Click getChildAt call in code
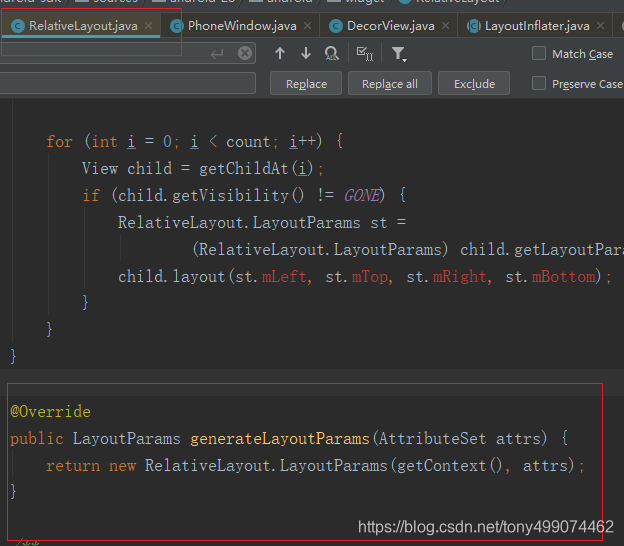 tap(244, 169)
